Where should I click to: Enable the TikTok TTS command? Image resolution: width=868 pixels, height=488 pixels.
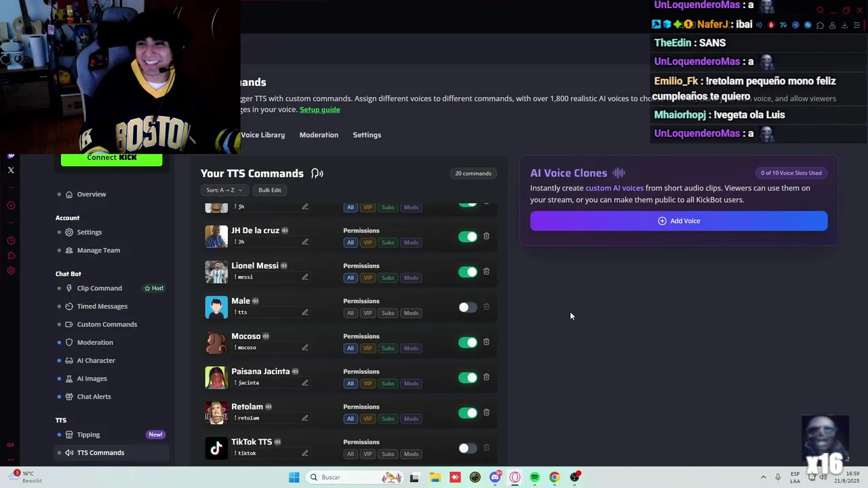468,448
